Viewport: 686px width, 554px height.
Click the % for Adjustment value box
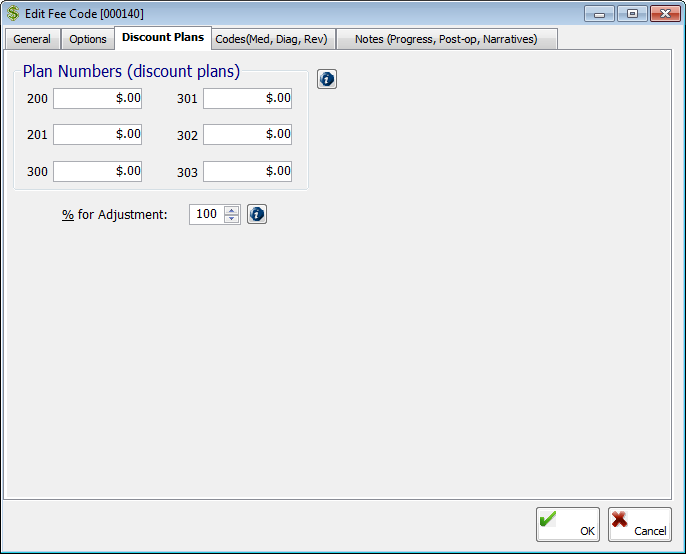click(x=206, y=214)
